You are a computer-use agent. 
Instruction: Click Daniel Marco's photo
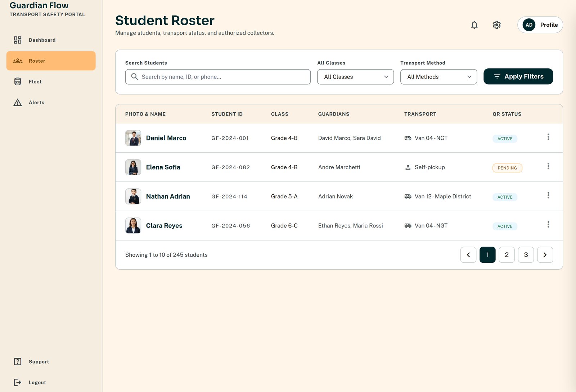tap(133, 138)
